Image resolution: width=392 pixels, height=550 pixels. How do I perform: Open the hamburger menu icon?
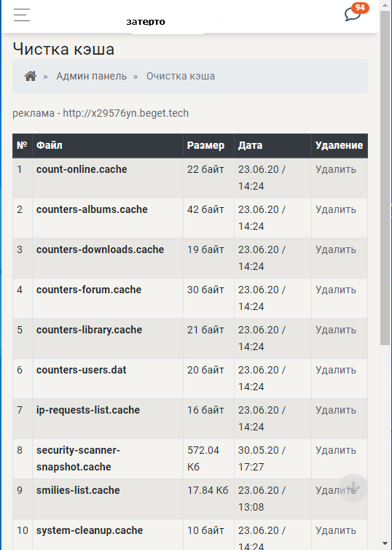(x=22, y=15)
